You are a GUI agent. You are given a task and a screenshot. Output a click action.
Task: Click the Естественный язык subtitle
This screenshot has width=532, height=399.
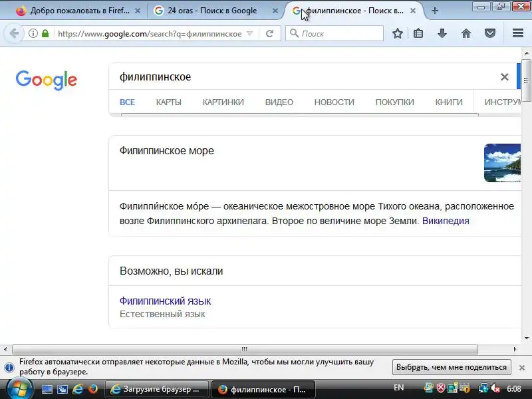pyautogui.click(x=162, y=314)
